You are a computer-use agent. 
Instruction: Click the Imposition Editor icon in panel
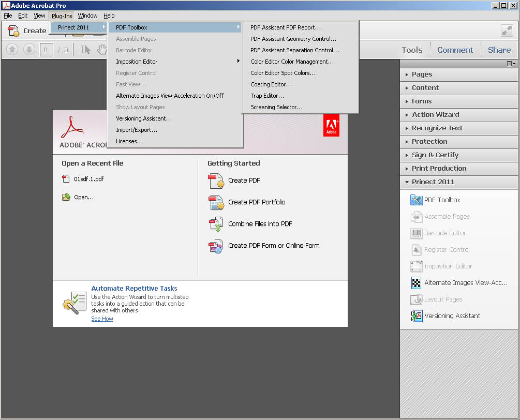coord(416,266)
